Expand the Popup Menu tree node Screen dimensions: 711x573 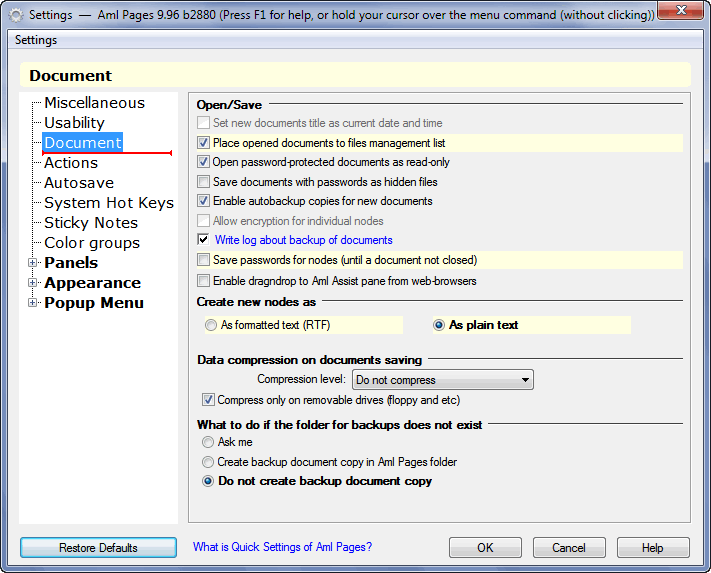pos(32,302)
